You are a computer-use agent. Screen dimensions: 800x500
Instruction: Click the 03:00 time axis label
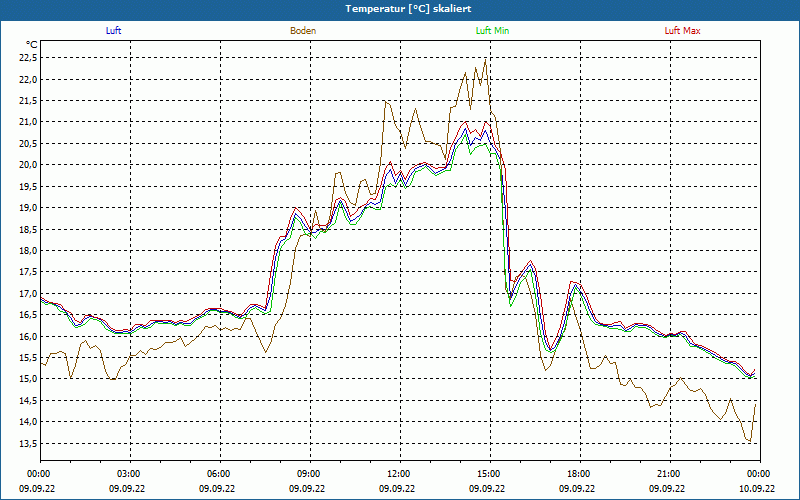[x=130, y=474]
